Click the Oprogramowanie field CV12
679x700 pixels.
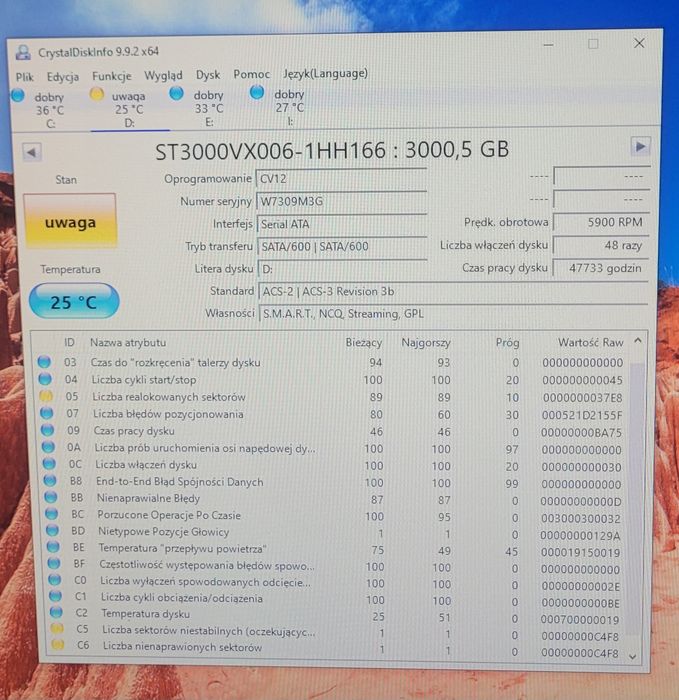click(x=342, y=179)
